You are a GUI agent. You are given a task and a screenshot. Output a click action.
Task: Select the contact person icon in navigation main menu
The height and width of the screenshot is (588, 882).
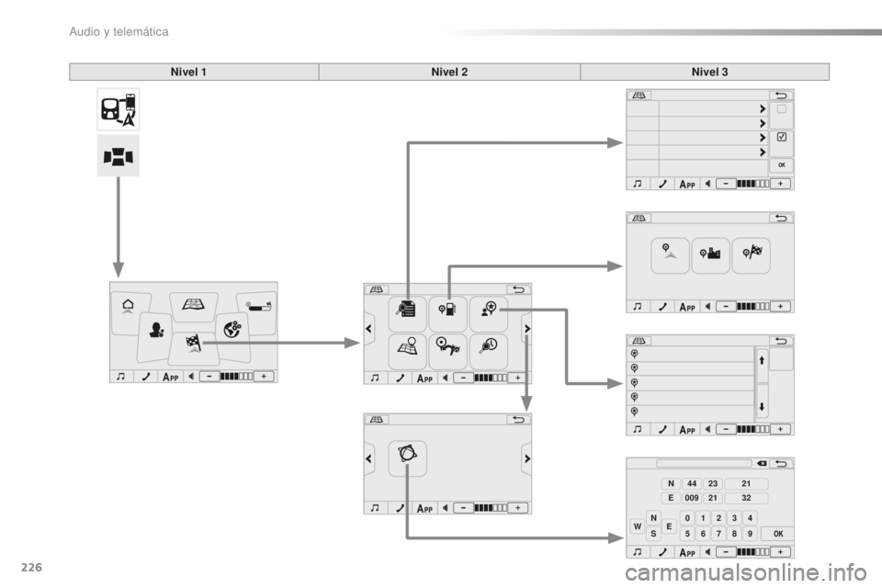156,330
